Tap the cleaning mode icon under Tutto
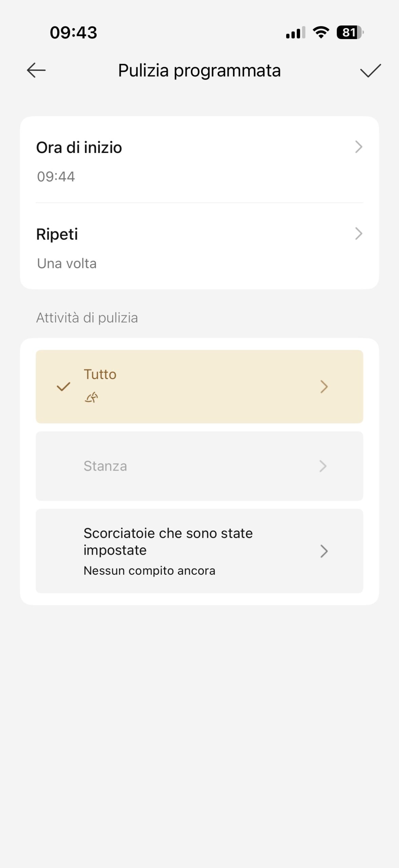The height and width of the screenshot is (868, 399). (91, 397)
